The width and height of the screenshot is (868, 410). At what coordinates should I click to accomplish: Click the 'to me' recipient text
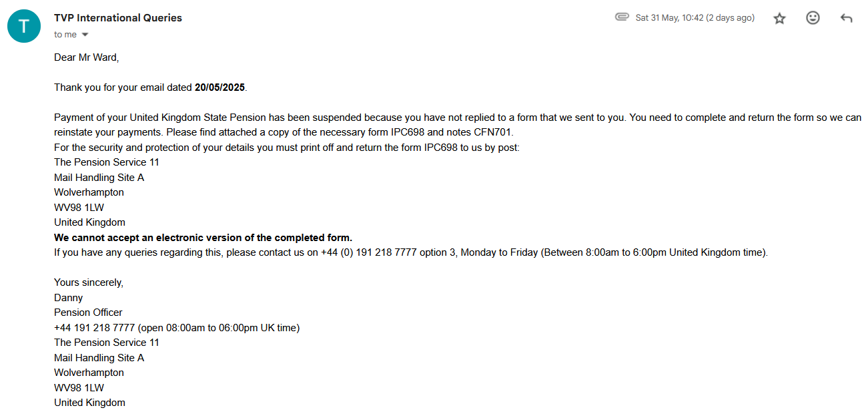point(65,35)
